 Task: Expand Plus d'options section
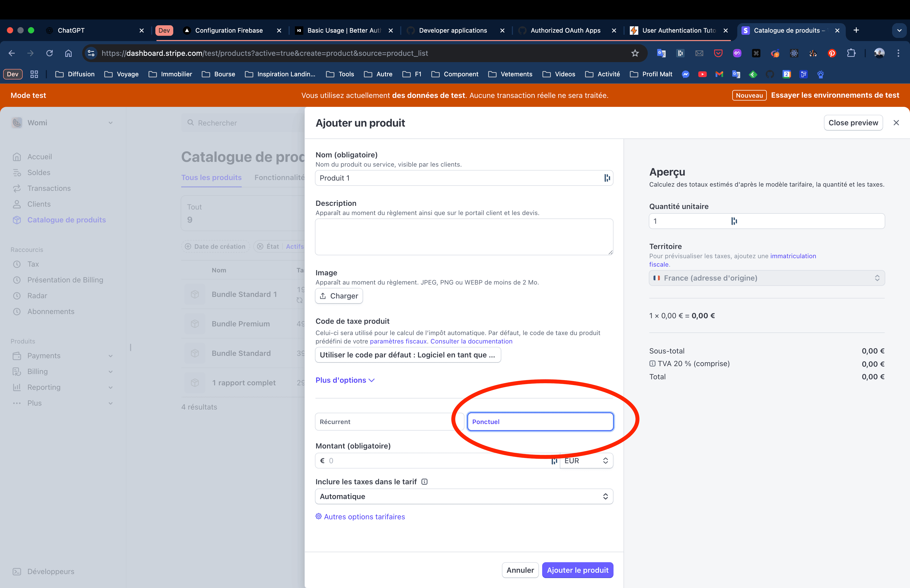pos(344,380)
